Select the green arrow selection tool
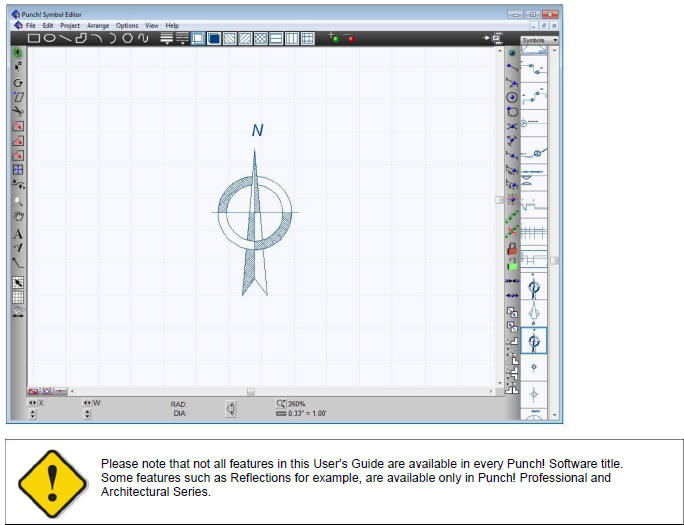The width and height of the screenshot is (684, 525). (18, 54)
